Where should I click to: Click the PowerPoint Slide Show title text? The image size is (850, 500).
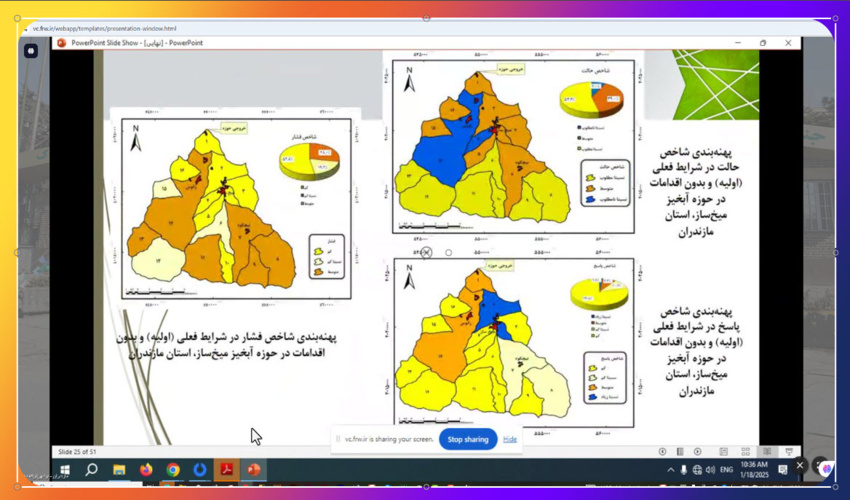pyautogui.click(x=137, y=43)
